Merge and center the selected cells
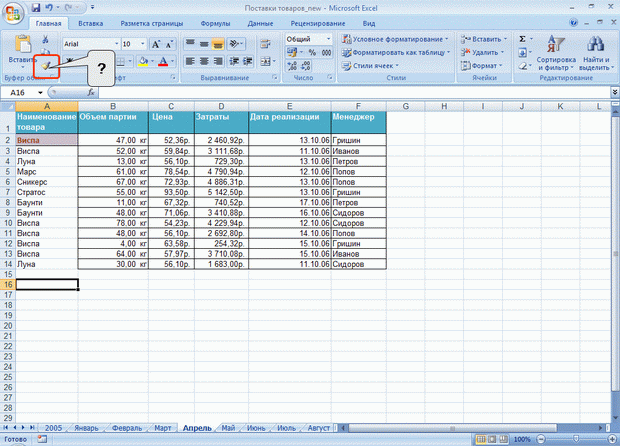Image resolution: width=620 pixels, height=446 pixels. click(x=267, y=61)
